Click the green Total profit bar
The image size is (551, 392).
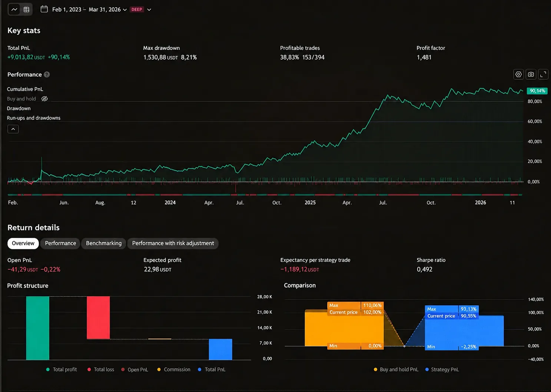(x=37, y=328)
